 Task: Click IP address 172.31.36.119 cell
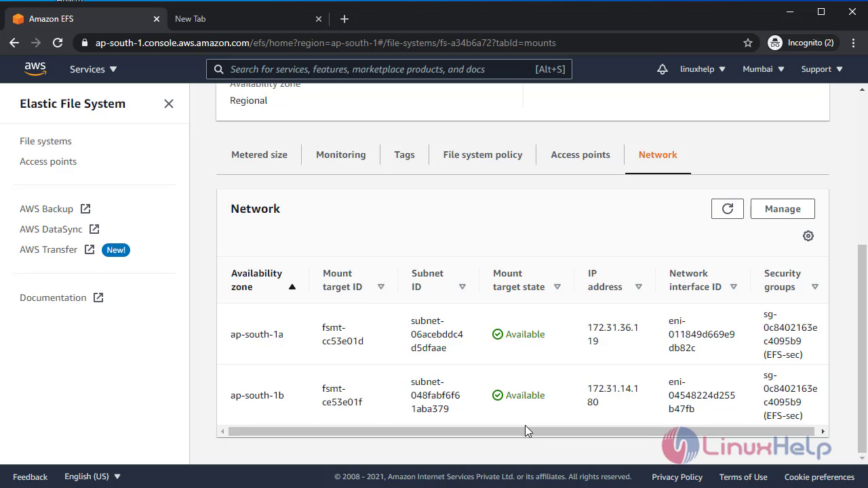pos(613,334)
